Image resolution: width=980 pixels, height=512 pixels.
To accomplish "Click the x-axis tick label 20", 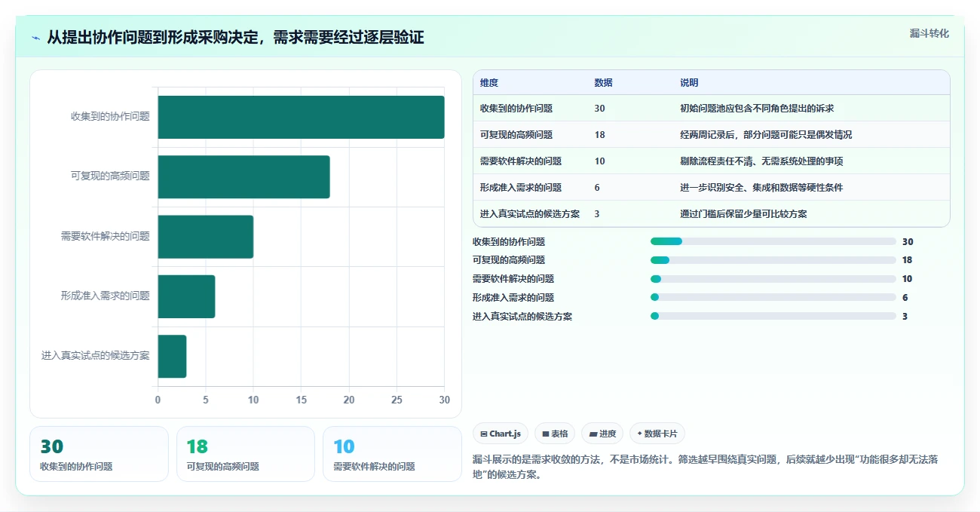I will click(x=349, y=400).
